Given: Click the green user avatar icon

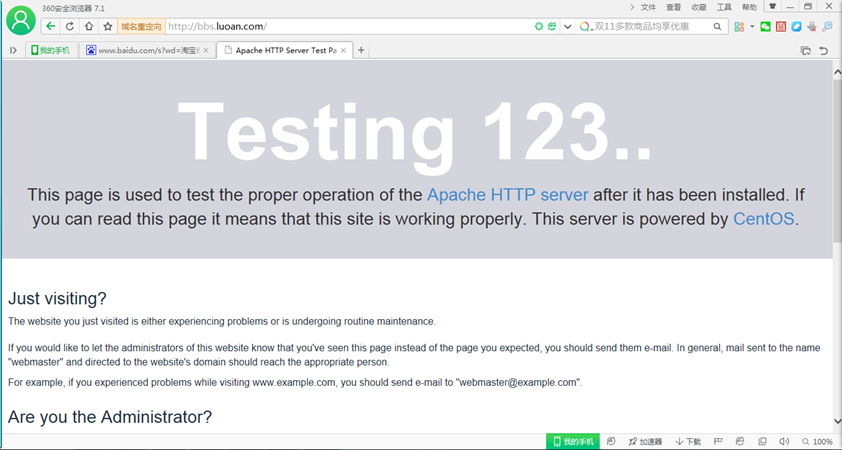Looking at the screenshot, I should tap(20, 20).
